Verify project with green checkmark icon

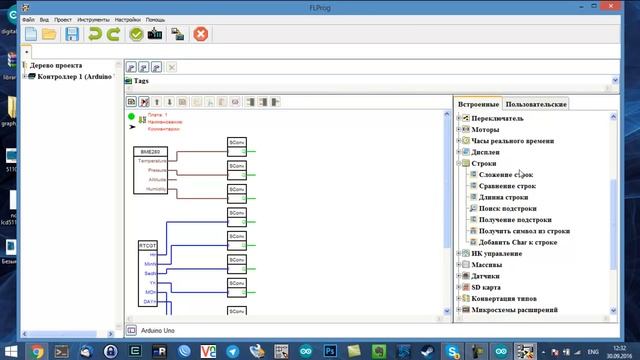(136, 34)
